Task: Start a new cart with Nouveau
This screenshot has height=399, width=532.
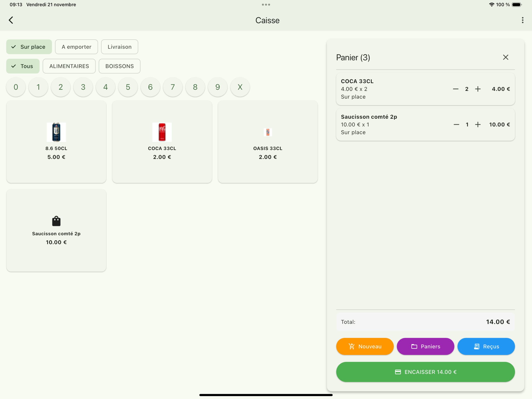Action: 365,346
